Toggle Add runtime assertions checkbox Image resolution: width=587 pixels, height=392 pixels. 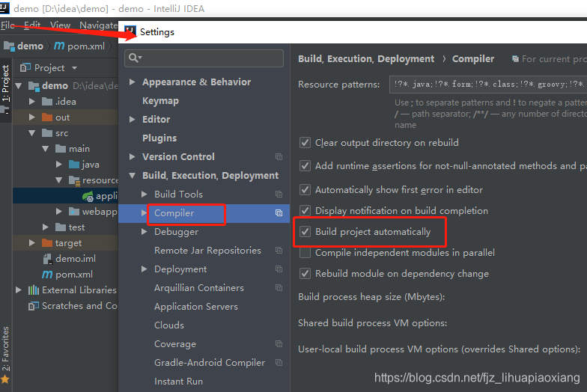coord(305,166)
